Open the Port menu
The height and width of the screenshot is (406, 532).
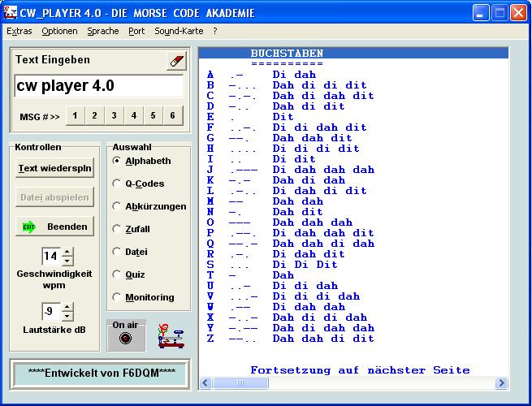[136, 31]
